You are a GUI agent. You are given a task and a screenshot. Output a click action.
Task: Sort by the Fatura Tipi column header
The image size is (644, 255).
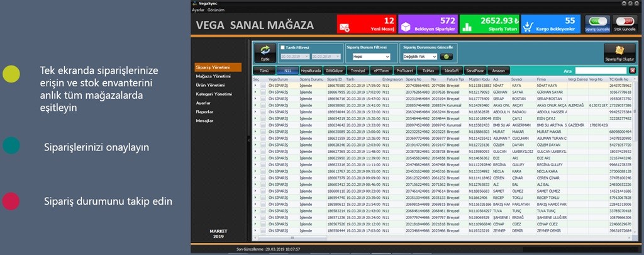[x=457, y=79]
